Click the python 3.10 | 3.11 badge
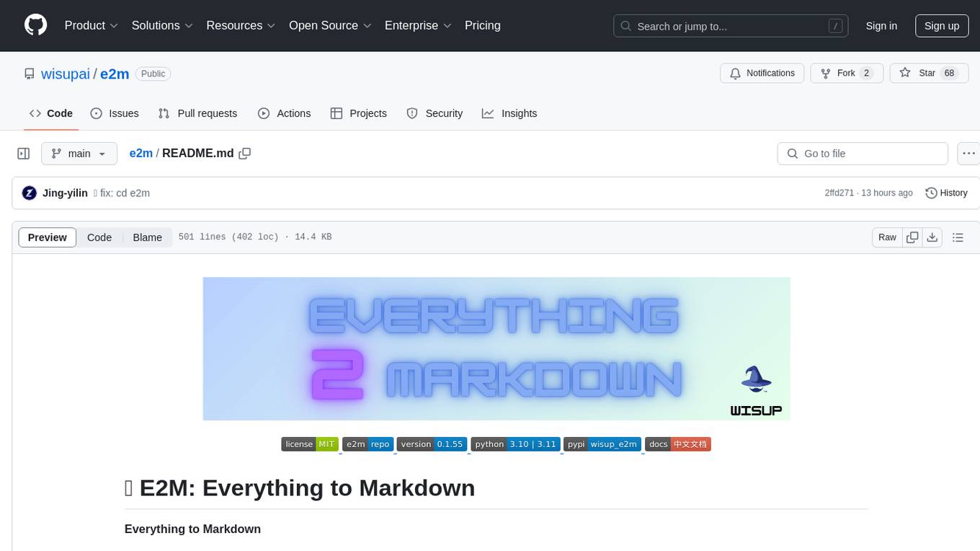The width and height of the screenshot is (980, 551). (x=515, y=444)
